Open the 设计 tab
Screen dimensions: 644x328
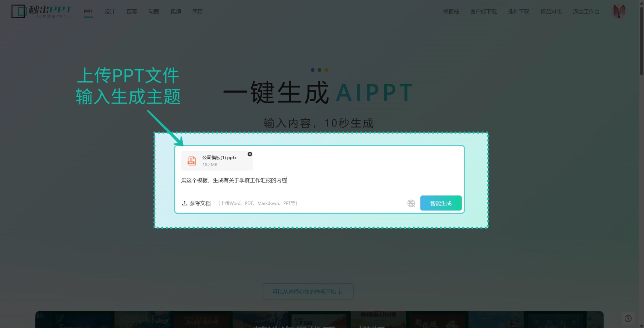pos(110,11)
